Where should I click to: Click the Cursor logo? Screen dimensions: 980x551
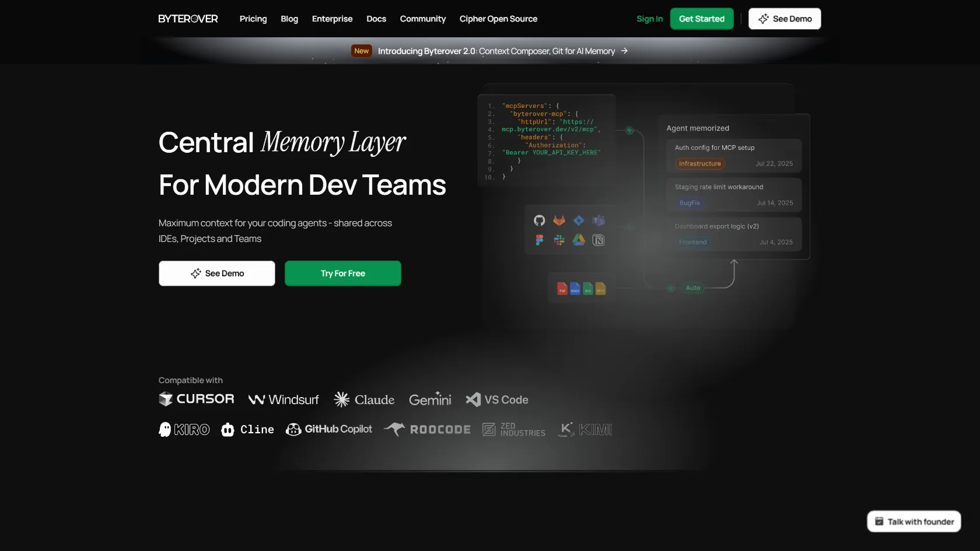[197, 399]
